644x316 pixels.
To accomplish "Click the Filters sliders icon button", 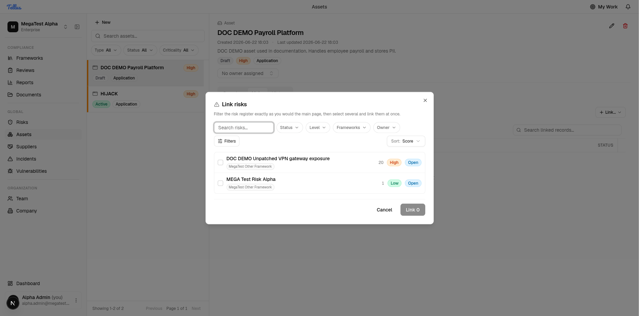I will (227, 141).
